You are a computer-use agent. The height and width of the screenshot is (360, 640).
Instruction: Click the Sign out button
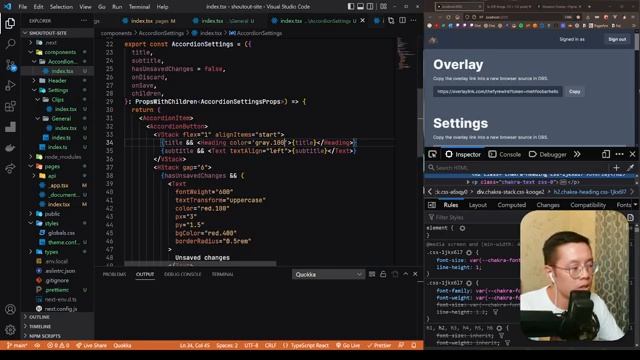pos(617,39)
